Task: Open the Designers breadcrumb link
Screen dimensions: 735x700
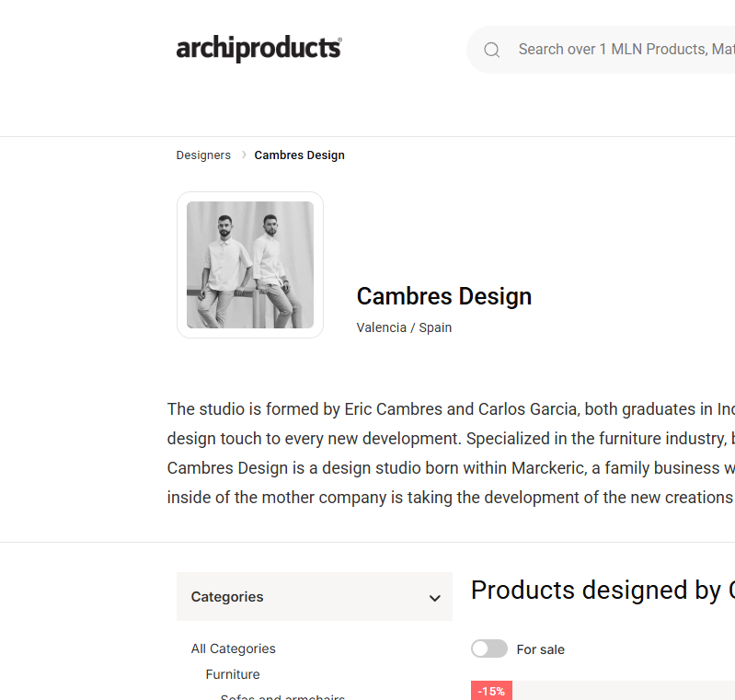Action: pyautogui.click(x=203, y=155)
